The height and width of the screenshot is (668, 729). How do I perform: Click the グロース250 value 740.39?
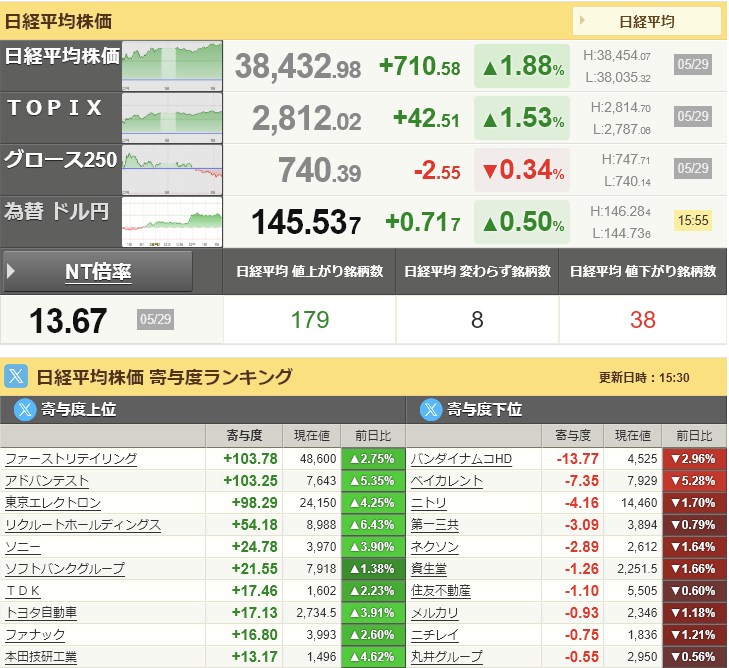click(x=320, y=170)
